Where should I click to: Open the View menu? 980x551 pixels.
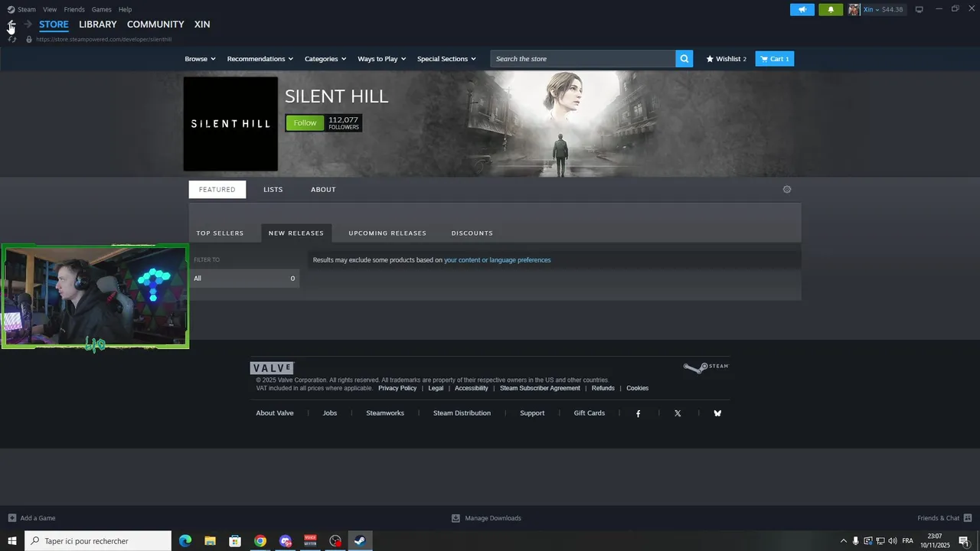[x=50, y=9]
